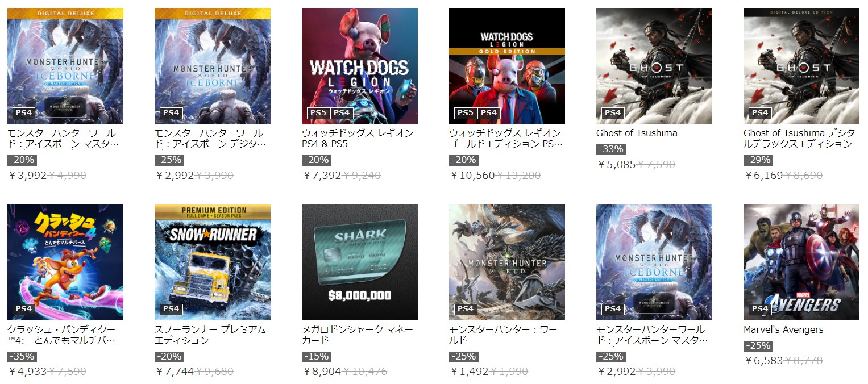Open the SnowRunner Premium Edition cover
Screen dimensions: 868x384
tap(213, 262)
